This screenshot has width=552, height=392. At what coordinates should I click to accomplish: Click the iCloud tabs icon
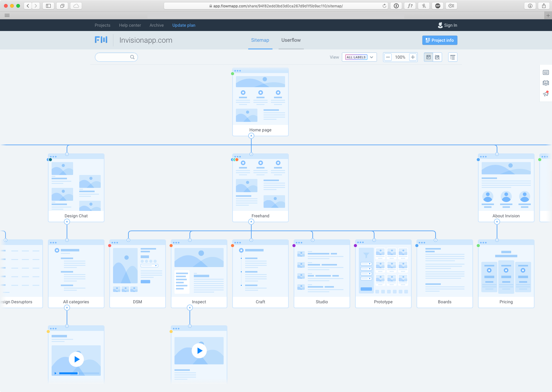point(76,6)
